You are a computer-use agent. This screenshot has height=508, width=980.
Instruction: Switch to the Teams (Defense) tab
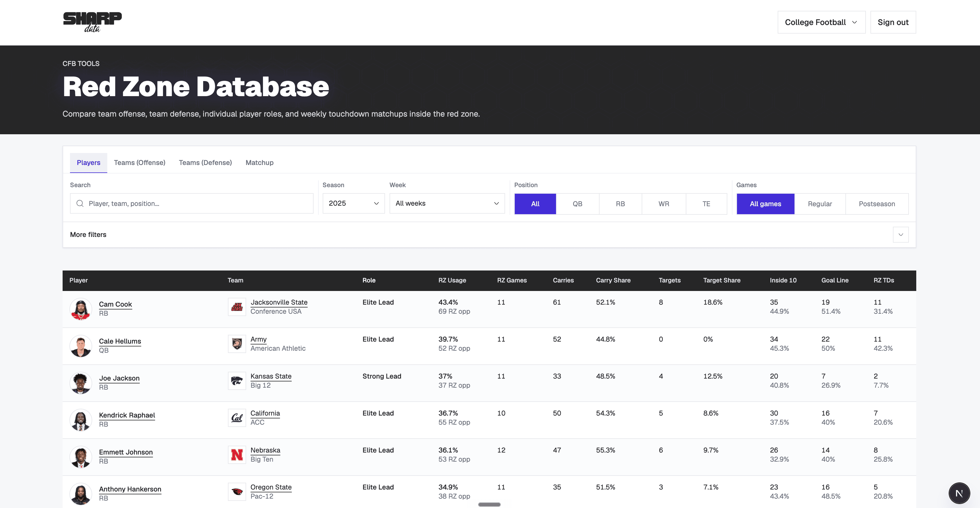click(x=205, y=163)
